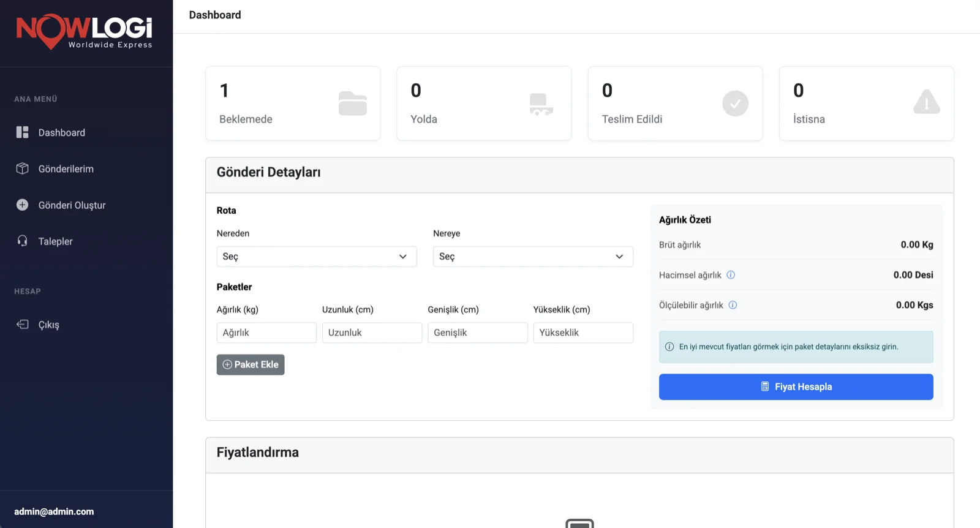Viewport: 980px width, 528px height.
Task: Click the ANA MENÜ sidebar heading
Action: point(36,99)
